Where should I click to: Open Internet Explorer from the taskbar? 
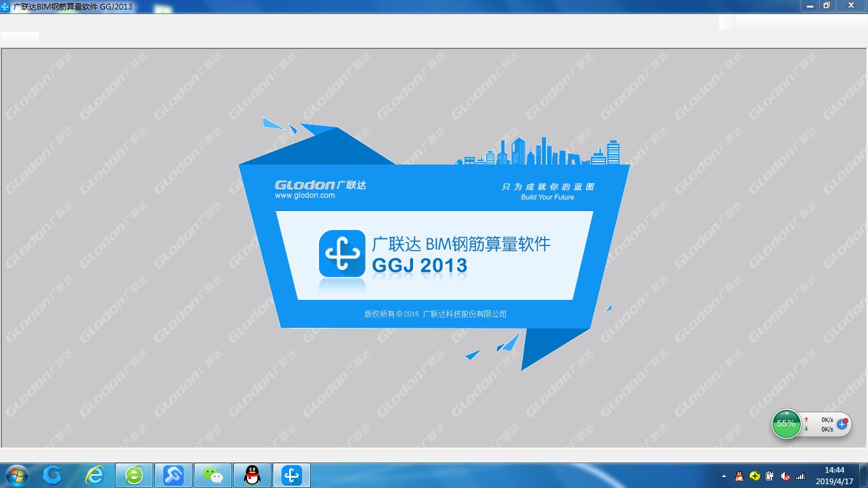pos(95,475)
